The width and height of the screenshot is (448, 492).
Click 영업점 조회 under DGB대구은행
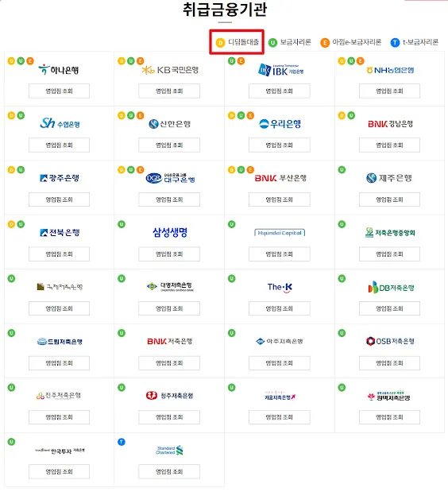pos(169,200)
